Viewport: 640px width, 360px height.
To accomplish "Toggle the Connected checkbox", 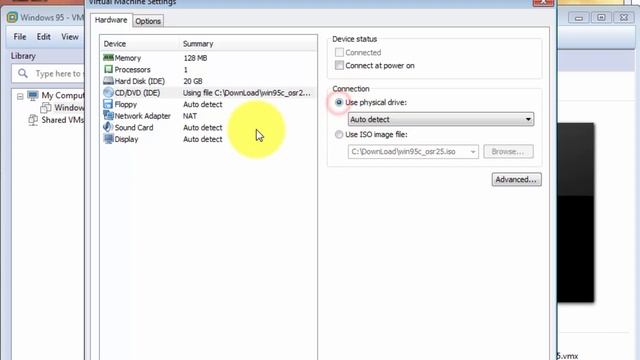I will [x=339, y=52].
